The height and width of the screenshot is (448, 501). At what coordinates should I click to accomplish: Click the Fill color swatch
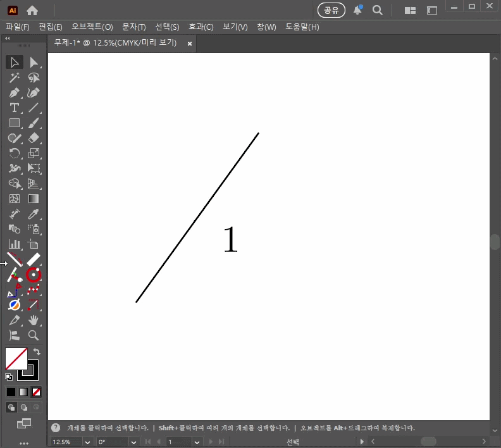click(x=16, y=359)
